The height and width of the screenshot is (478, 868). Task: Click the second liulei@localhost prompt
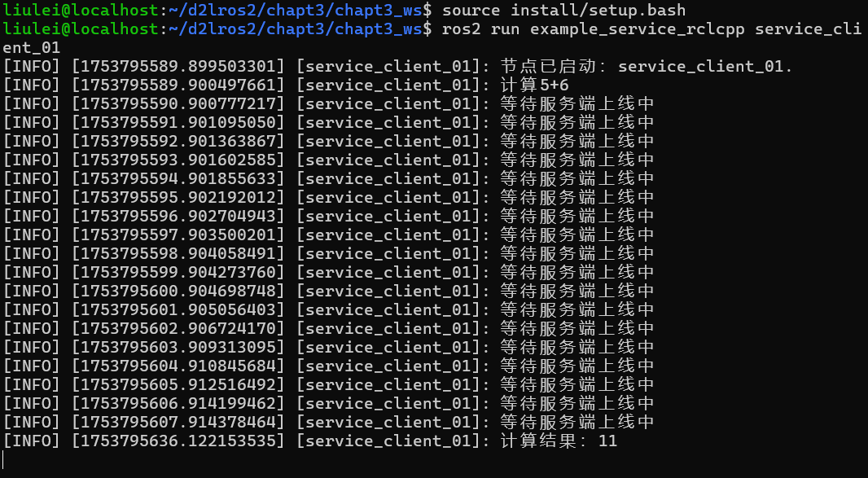(x=81, y=29)
